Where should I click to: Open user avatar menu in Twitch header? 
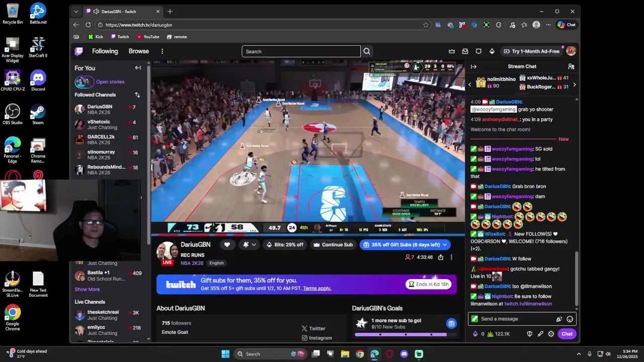click(x=571, y=51)
